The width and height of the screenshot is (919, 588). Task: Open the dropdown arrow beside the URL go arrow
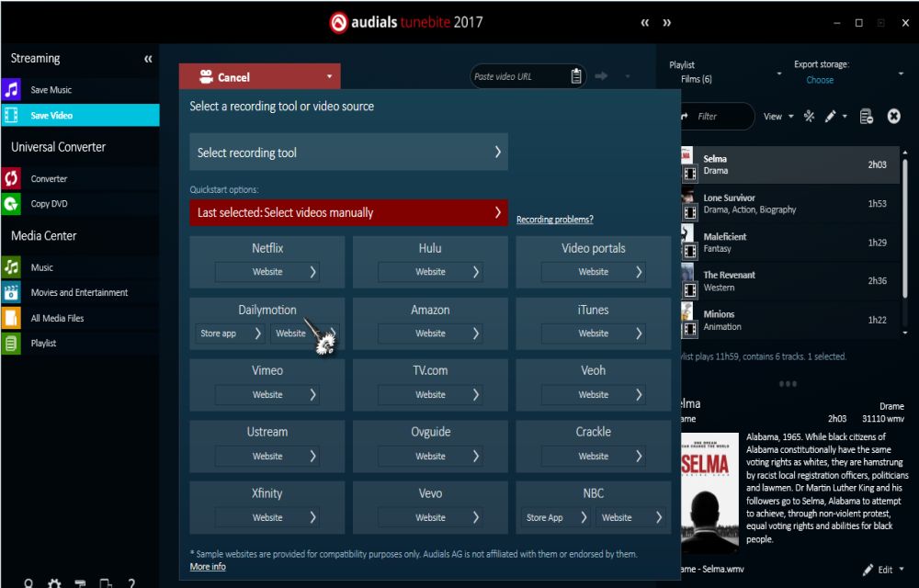627,76
